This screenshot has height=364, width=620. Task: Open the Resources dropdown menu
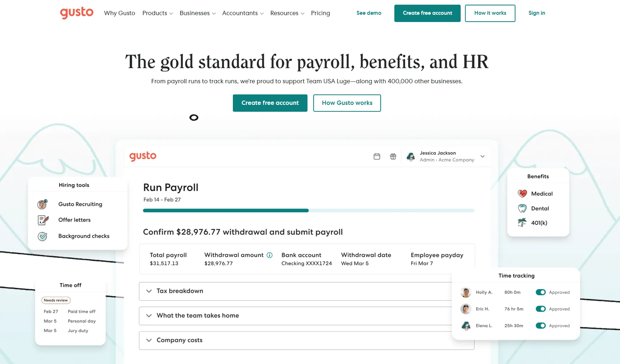click(287, 13)
